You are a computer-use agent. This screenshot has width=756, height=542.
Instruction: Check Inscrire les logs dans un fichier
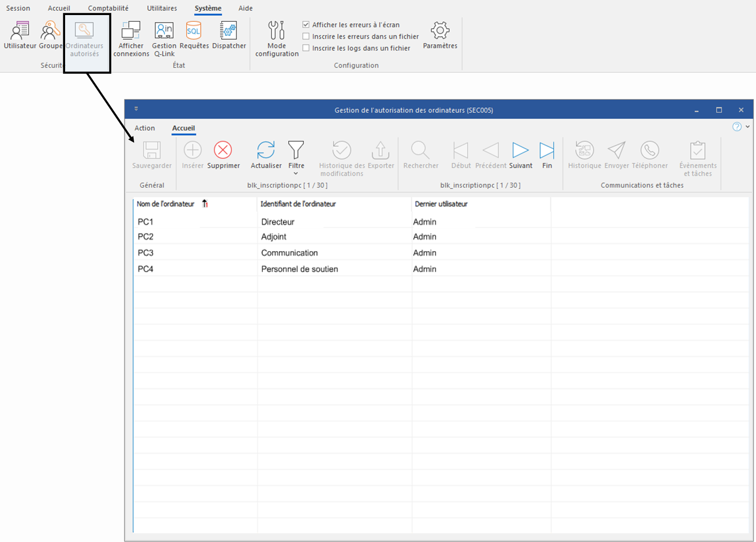[x=306, y=48]
